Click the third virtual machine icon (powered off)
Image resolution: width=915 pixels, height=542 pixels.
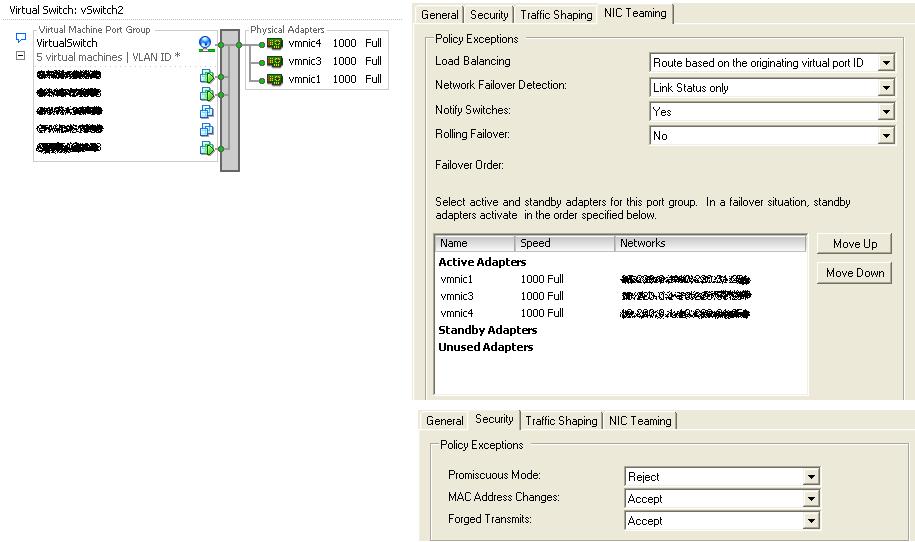206,112
